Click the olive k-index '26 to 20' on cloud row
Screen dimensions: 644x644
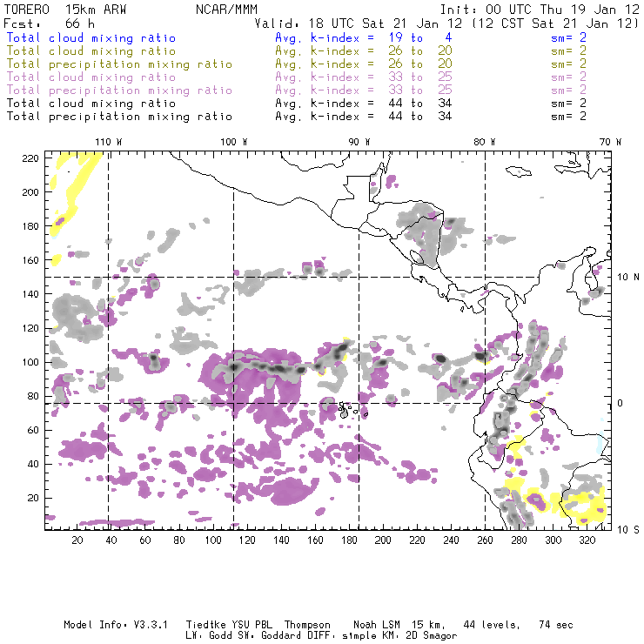(x=419, y=51)
